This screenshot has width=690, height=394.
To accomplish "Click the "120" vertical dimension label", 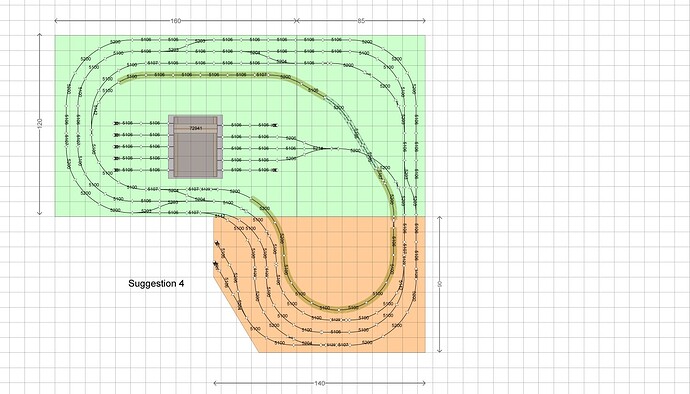I will tap(40, 124).
